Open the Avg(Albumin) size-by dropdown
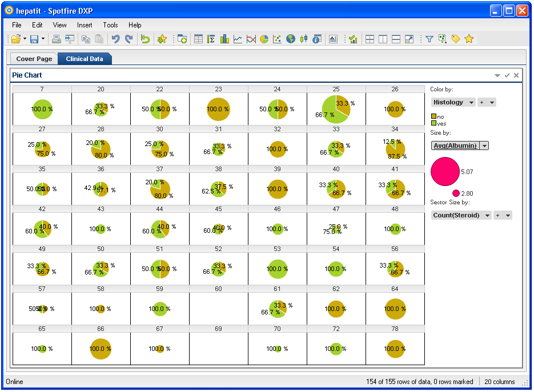Screen dimensions: 534x392 485,146
